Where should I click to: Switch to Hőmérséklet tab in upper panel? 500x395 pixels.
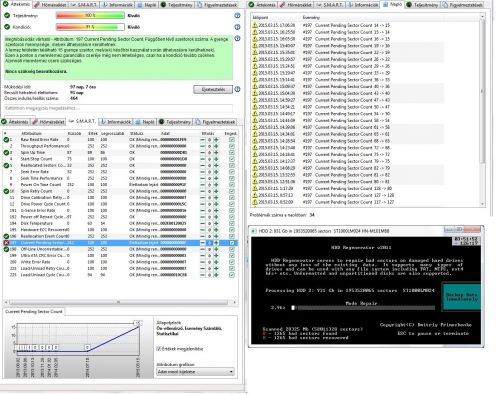[x=50, y=5]
